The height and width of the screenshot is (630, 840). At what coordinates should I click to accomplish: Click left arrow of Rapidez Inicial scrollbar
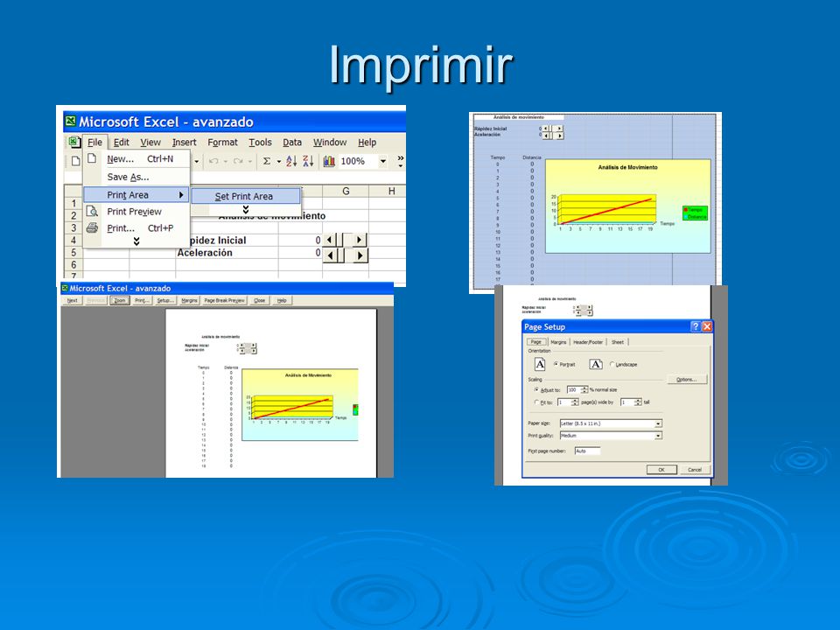(330, 240)
